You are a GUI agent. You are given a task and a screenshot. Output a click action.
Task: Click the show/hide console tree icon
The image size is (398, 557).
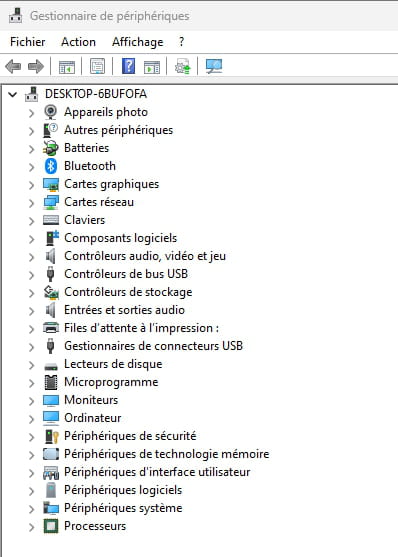coord(67,67)
